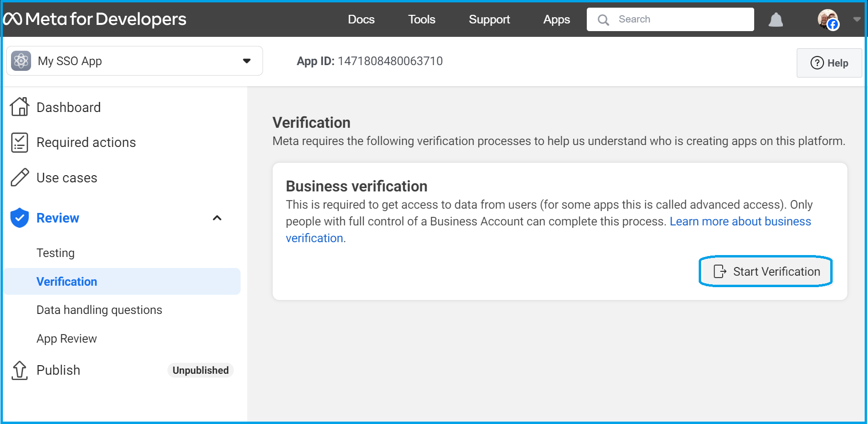
Task: Open Required actions
Action: tap(86, 143)
